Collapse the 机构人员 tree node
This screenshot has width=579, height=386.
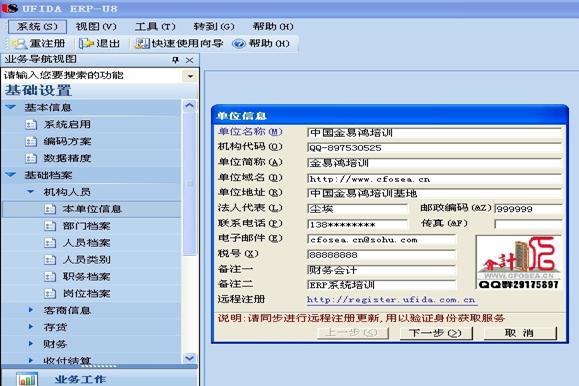(x=31, y=192)
